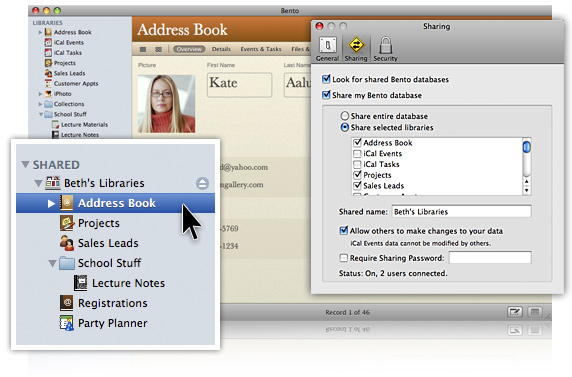Image resolution: width=572 pixels, height=377 pixels.
Task: Click the edit form icon in the bottom bar
Action: pos(515,312)
